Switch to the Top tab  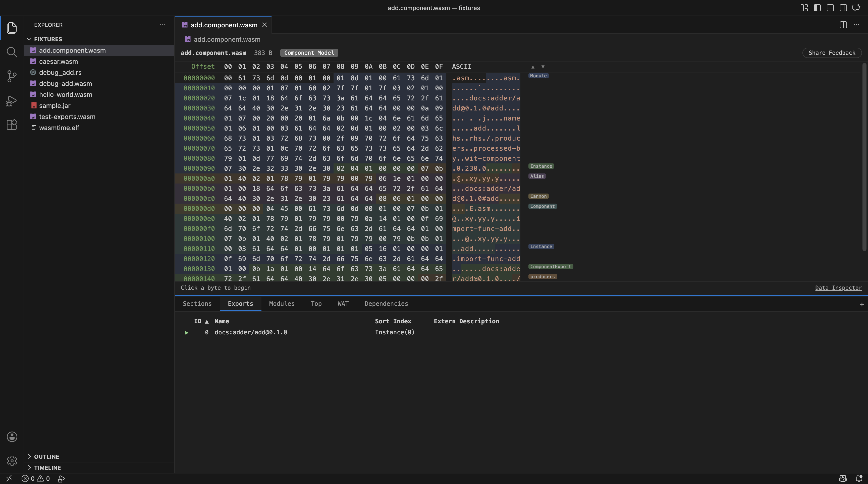tap(316, 304)
